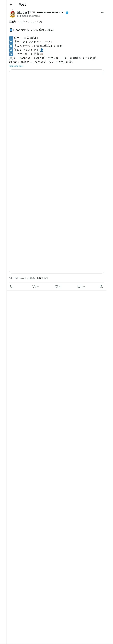Click the Translate post link
The width and height of the screenshot is (113, 644).
(16, 66)
